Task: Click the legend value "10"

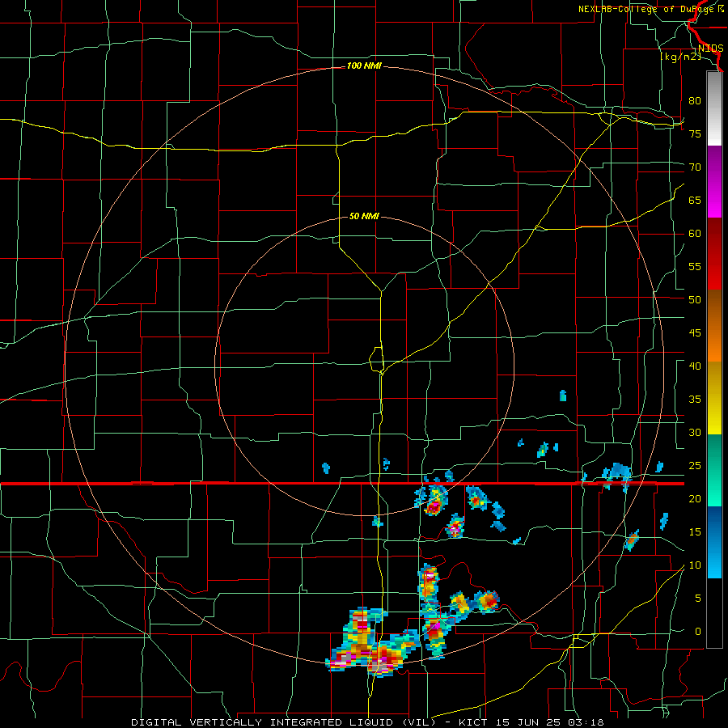Action: (x=695, y=565)
